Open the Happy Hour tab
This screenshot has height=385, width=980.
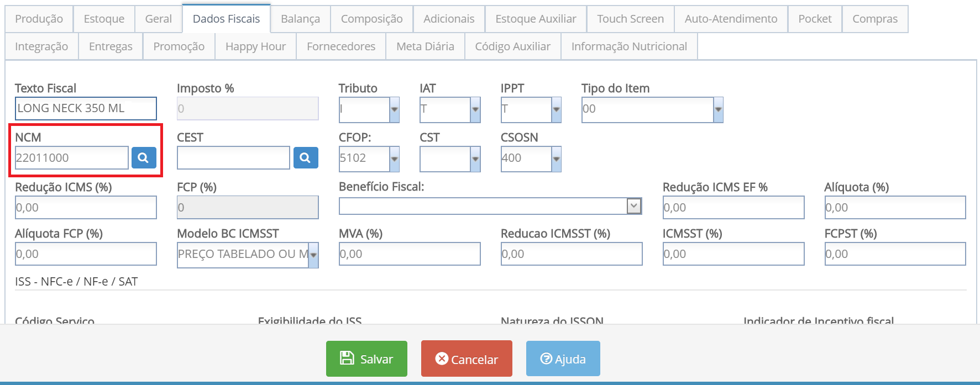click(255, 46)
